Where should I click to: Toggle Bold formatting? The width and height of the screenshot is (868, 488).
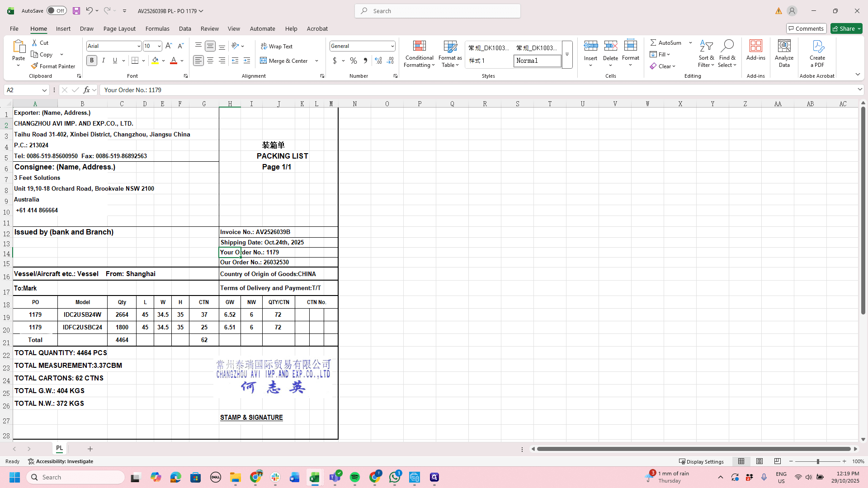pos(92,61)
